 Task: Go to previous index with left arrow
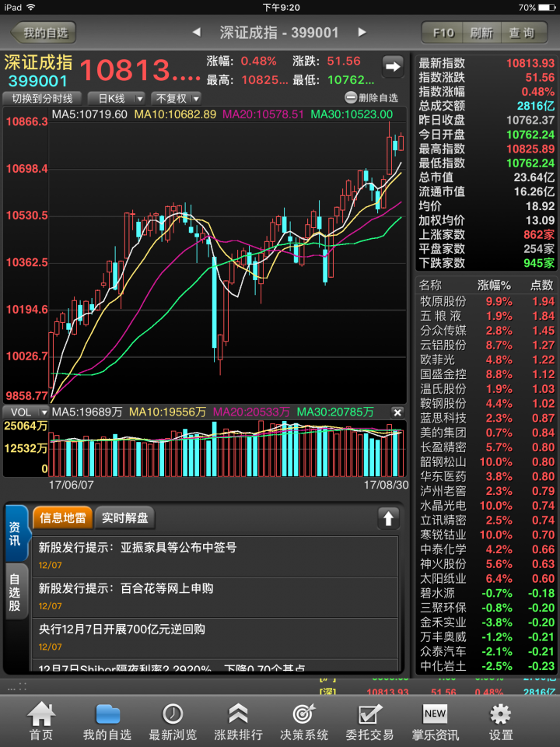click(x=196, y=33)
